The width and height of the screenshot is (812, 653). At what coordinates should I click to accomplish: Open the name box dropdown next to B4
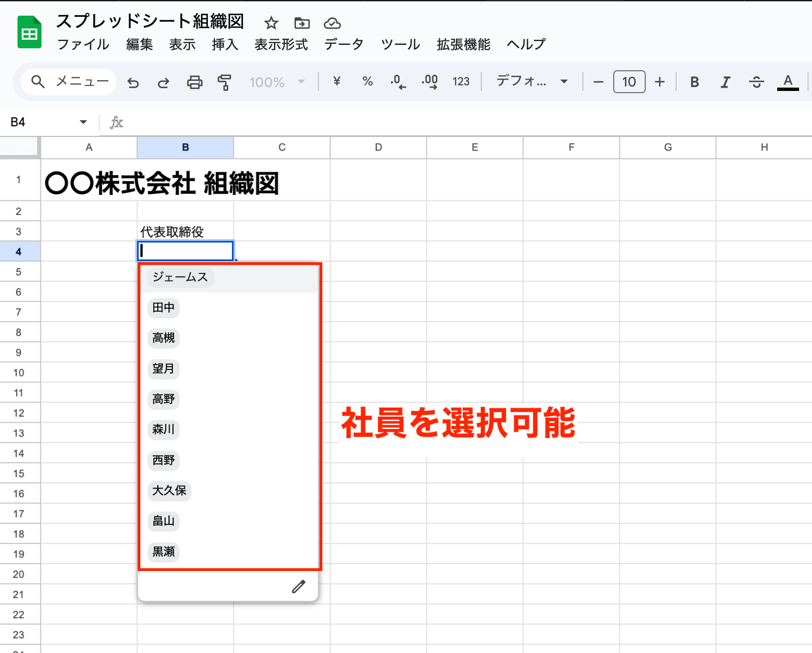point(83,122)
